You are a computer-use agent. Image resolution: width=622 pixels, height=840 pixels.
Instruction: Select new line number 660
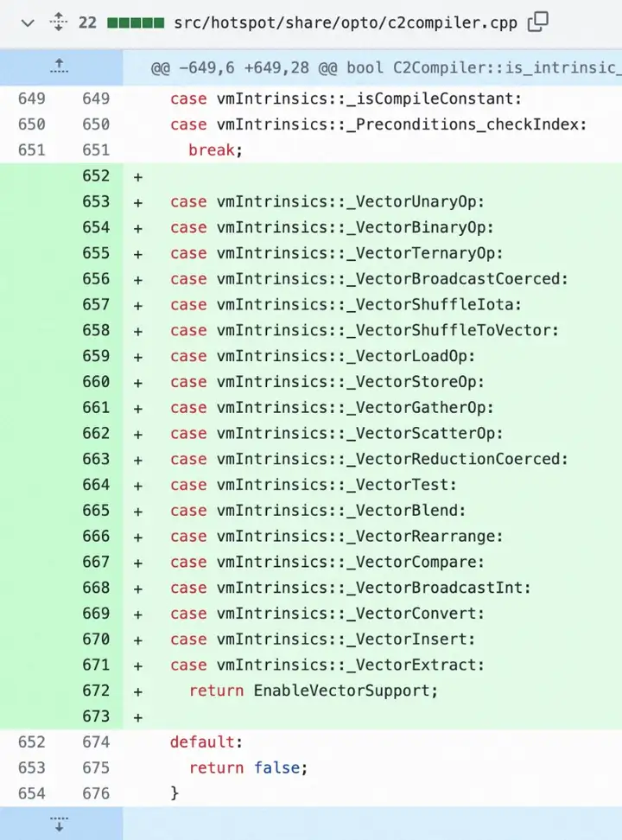[x=96, y=382]
